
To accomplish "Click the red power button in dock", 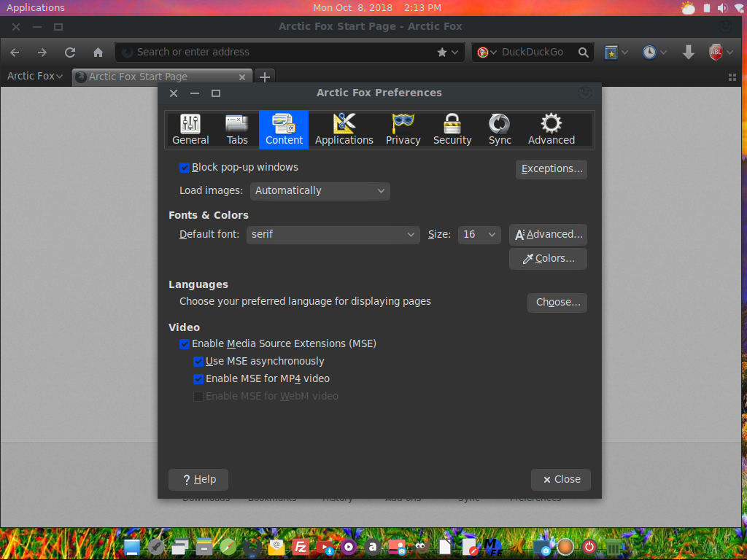I will point(589,547).
